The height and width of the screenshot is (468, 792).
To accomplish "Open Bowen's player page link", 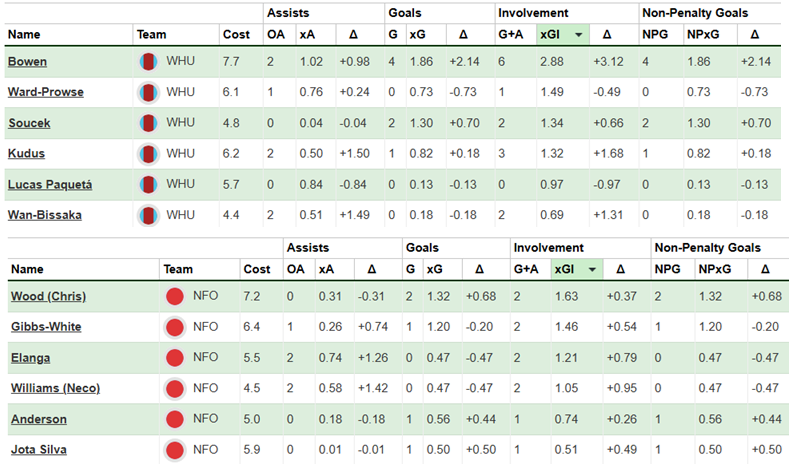I will 27,62.
